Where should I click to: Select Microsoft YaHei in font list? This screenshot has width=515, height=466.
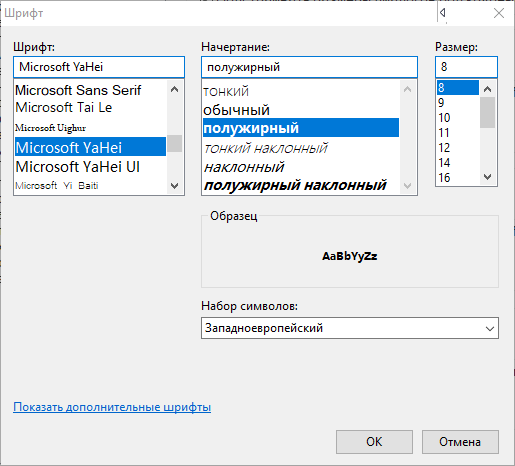tap(90, 147)
